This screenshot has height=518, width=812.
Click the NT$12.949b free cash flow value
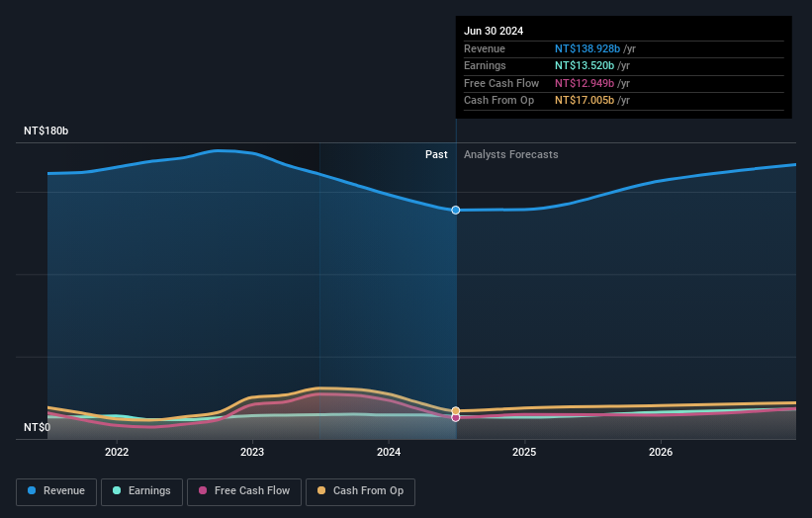585,83
